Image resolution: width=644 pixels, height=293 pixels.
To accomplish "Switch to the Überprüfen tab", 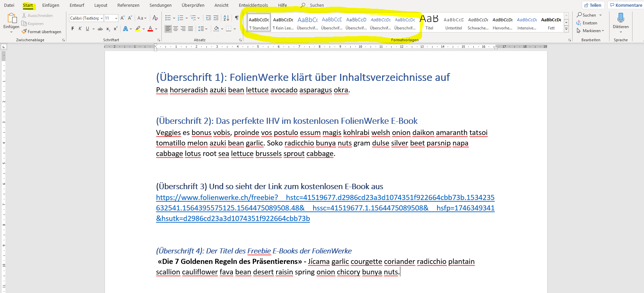I will coord(193,5).
